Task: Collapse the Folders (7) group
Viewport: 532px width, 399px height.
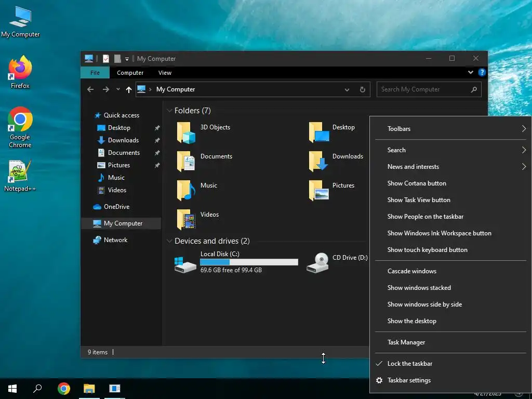Action: (x=169, y=111)
